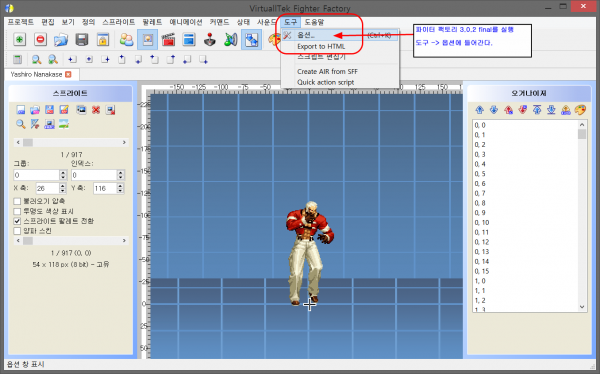Open the animations clapperboard icon
This screenshot has width=600, height=374.
[168, 39]
